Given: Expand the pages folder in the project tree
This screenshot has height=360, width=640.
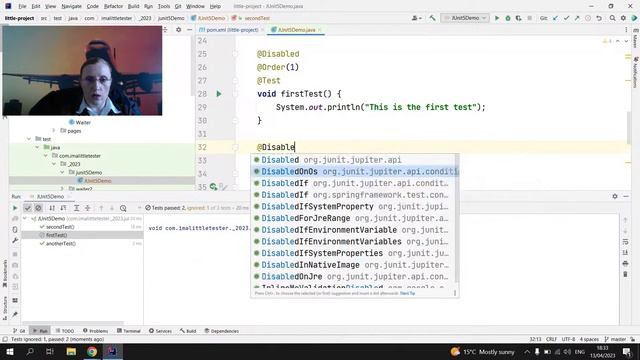Looking at the screenshot, I should point(54,131).
